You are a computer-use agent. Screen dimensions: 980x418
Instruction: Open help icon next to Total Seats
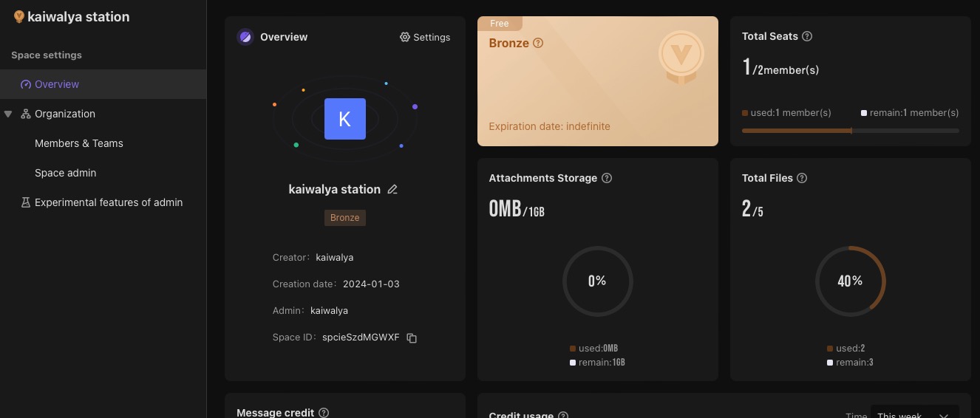point(807,36)
